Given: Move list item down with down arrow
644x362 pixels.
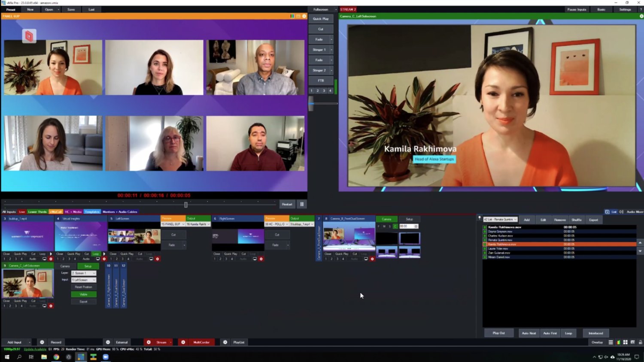Looking at the screenshot, I should (640, 251).
